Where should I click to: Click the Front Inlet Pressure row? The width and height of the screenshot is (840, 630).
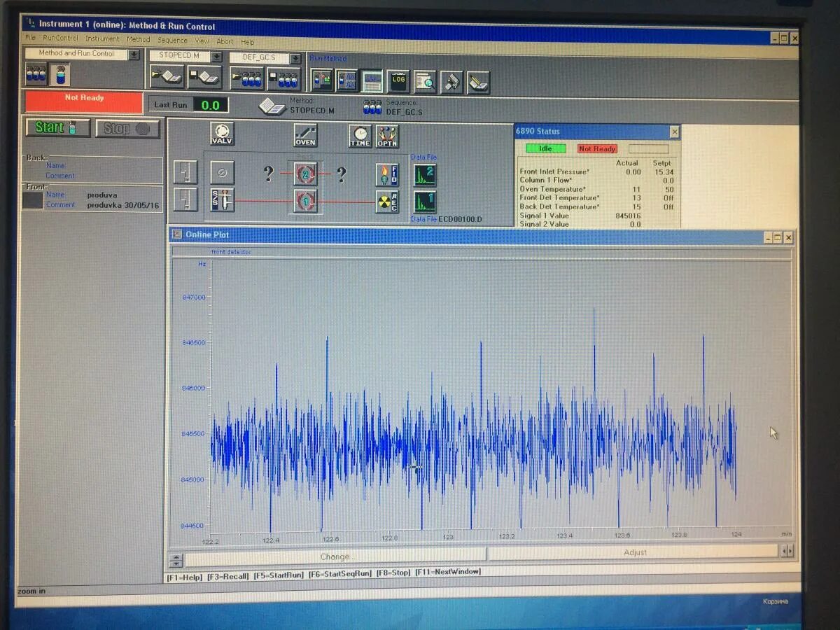(596, 171)
